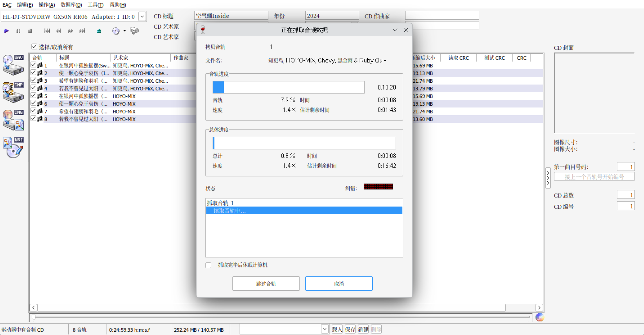Click the music note icon for track 8
The height and width of the screenshot is (335, 644).
(40, 119)
